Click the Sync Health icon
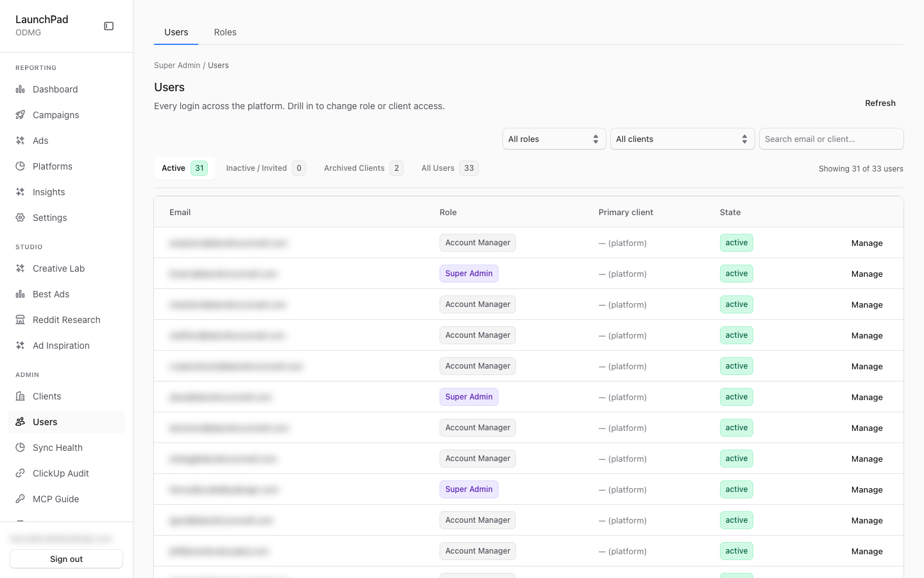The height and width of the screenshot is (578, 924). pos(21,448)
